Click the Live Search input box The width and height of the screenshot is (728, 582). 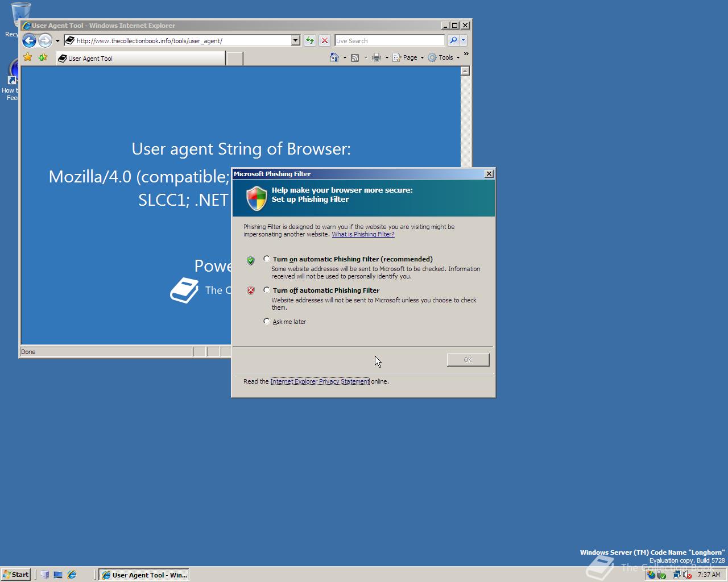click(x=390, y=40)
